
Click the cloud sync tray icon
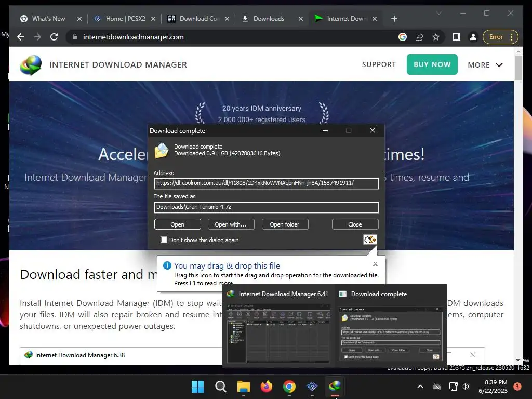pyautogui.click(x=437, y=387)
